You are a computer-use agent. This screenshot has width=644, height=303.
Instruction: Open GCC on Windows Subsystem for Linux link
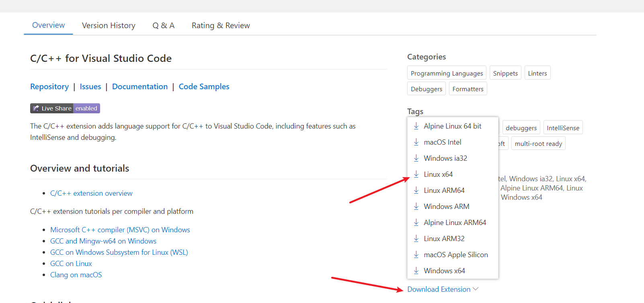point(119,252)
